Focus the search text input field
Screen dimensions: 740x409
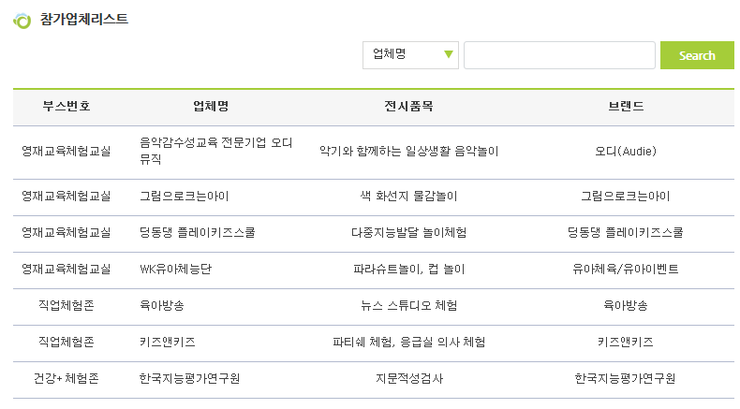pyautogui.click(x=559, y=55)
